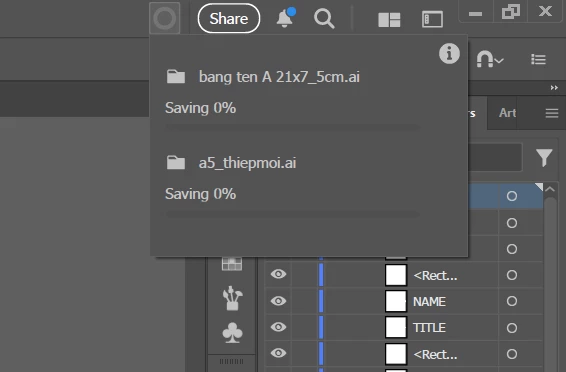Screen dimensions: 566x372
Task: Click the Share button
Action: 229,18
